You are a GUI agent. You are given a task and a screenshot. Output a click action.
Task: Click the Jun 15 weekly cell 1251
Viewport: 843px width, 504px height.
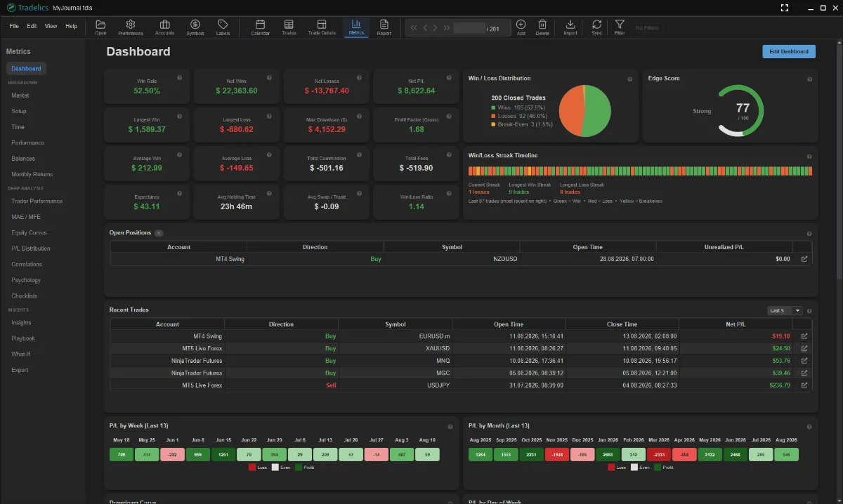(223, 455)
